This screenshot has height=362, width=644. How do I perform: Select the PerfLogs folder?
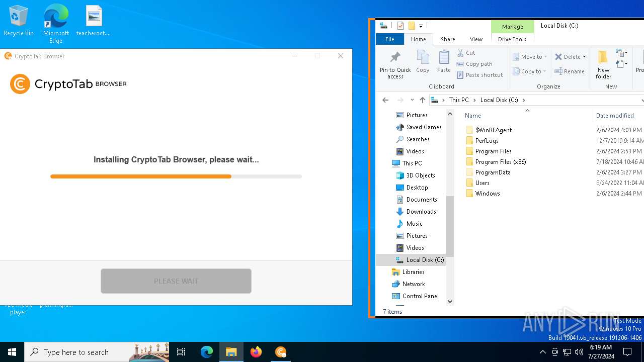point(487,141)
